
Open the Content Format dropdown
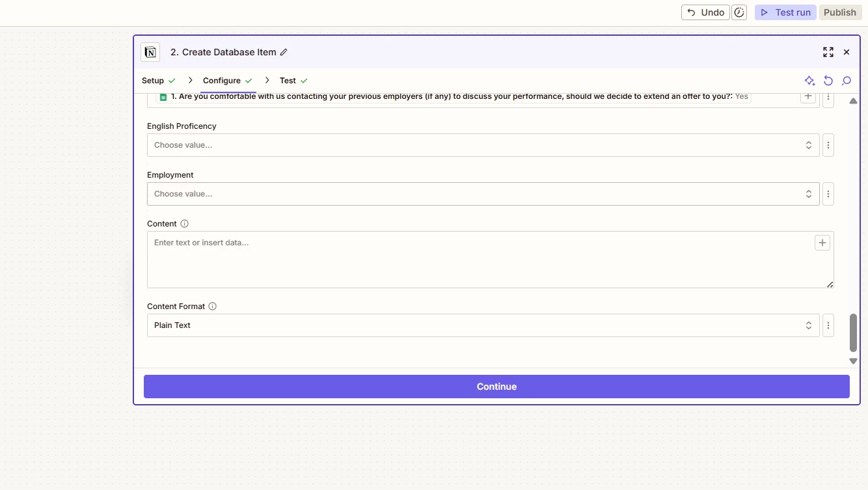pyautogui.click(x=483, y=325)
